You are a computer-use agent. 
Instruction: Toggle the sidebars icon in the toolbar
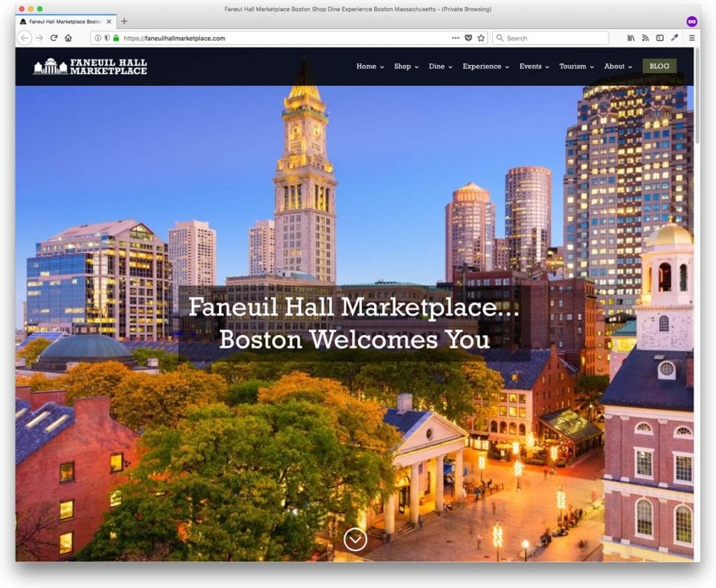[x=660, y=38]
